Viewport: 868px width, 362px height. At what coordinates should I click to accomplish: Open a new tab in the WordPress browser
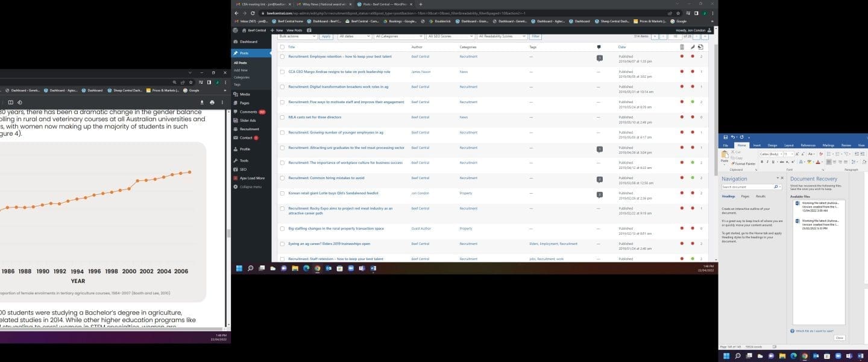pos(421,4)
